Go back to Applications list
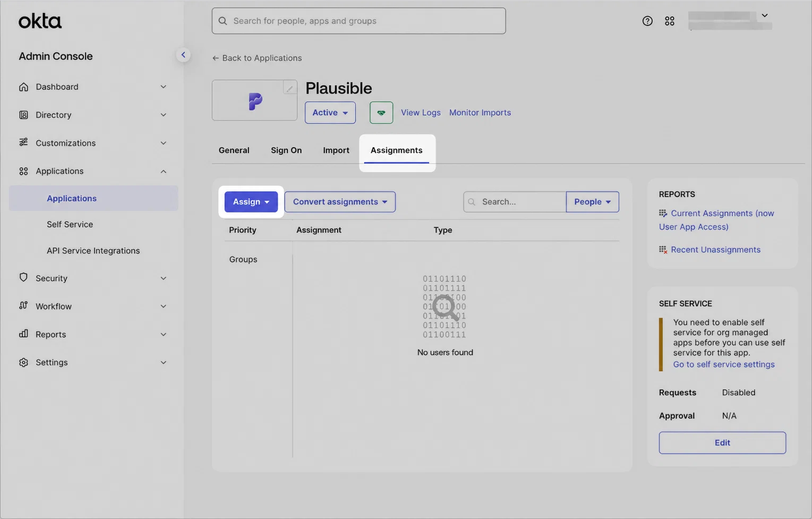Image resolution: width=812 pixels, height=519 pixels. 257,58
